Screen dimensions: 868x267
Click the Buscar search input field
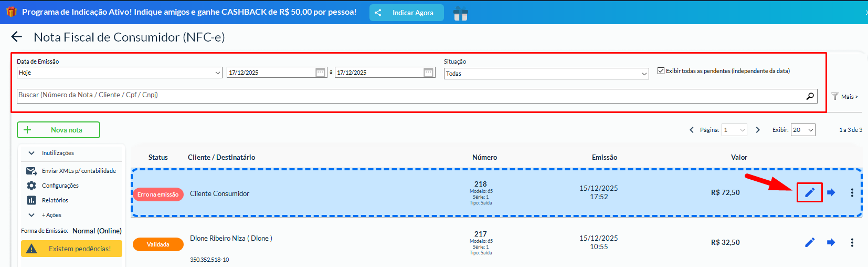[409, 96]
